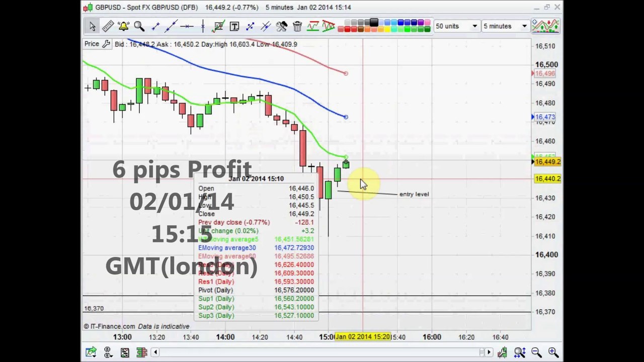Select the parallel lines tool
The width and height of the screenshot is (644, 362).
(x=266, y=26)
